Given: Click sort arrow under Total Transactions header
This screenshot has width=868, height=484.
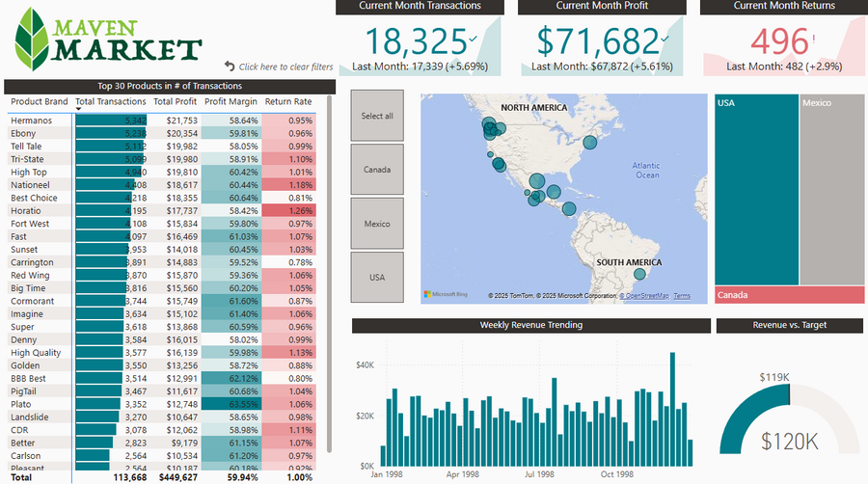Looking at the screenshot, I should pyautogui.click(x=78, y=109).
